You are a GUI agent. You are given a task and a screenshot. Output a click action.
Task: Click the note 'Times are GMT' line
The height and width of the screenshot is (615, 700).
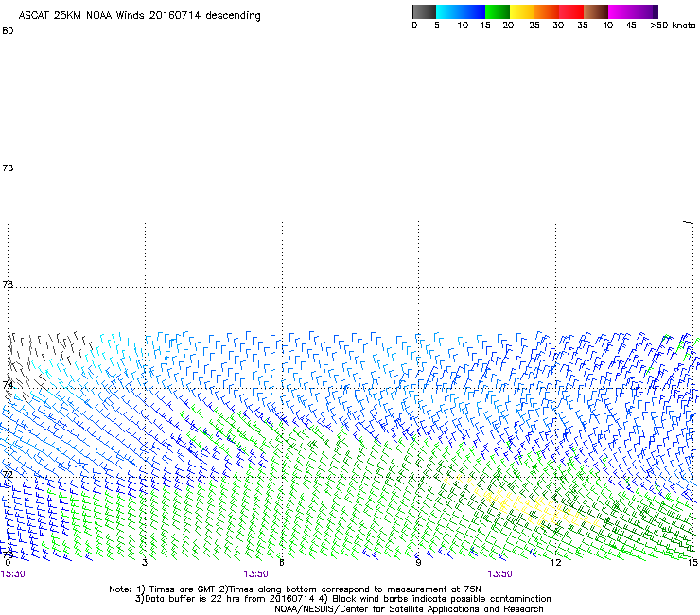pos(295,589)
